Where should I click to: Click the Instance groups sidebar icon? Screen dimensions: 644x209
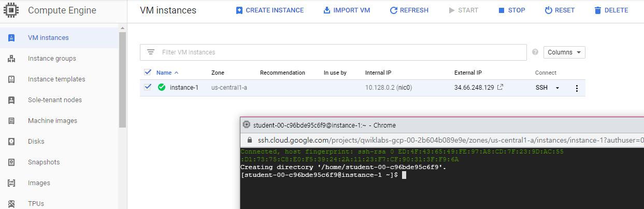pos(11,59)
